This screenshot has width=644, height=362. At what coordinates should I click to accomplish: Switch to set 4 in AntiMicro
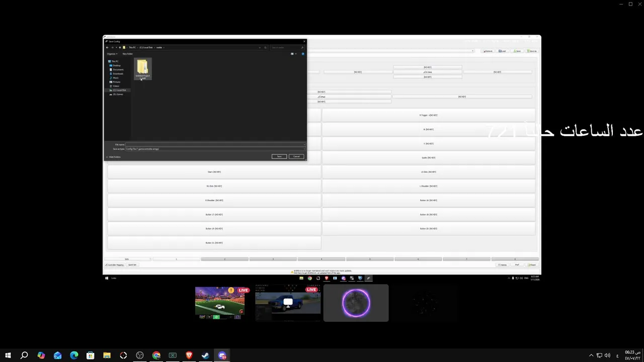321,259
